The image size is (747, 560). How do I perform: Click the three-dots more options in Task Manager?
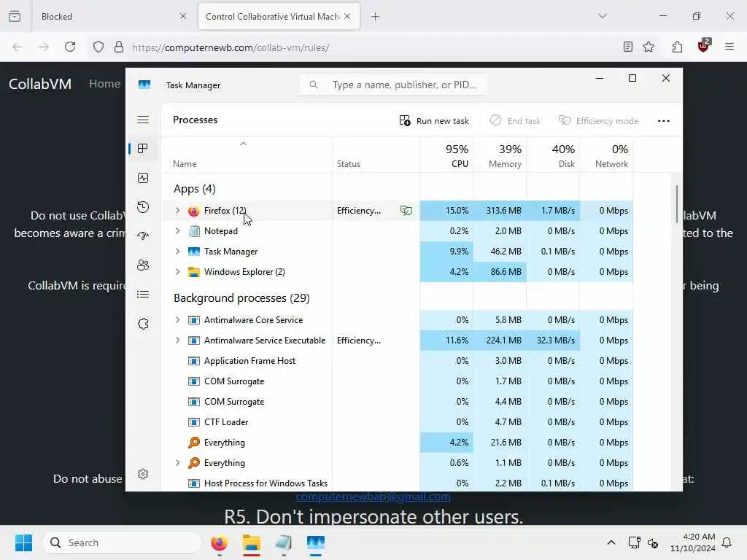664,121
